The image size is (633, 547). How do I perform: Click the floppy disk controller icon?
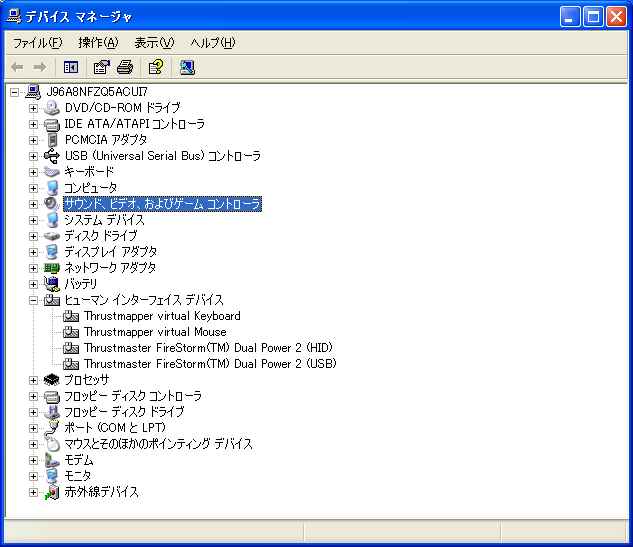pyautogui.click(x=52, y=396)
